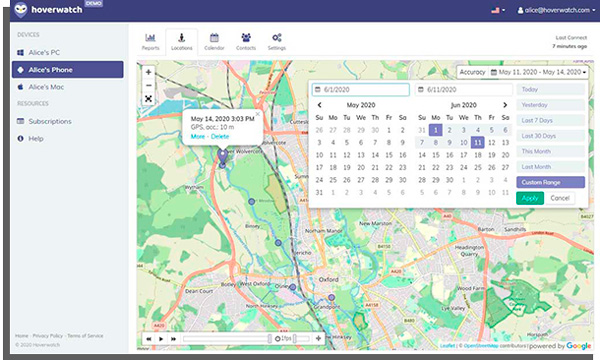600x360 pixels.
Task: Open the alice@hoverwatch.com account menu
Action: click(556, 10)
